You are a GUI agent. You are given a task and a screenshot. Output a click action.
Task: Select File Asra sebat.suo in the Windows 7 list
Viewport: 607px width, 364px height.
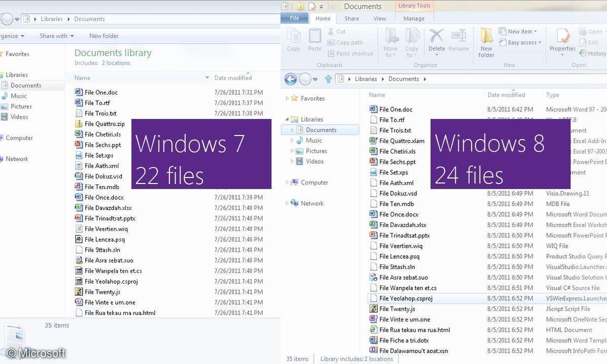click(x=109, y=260)
